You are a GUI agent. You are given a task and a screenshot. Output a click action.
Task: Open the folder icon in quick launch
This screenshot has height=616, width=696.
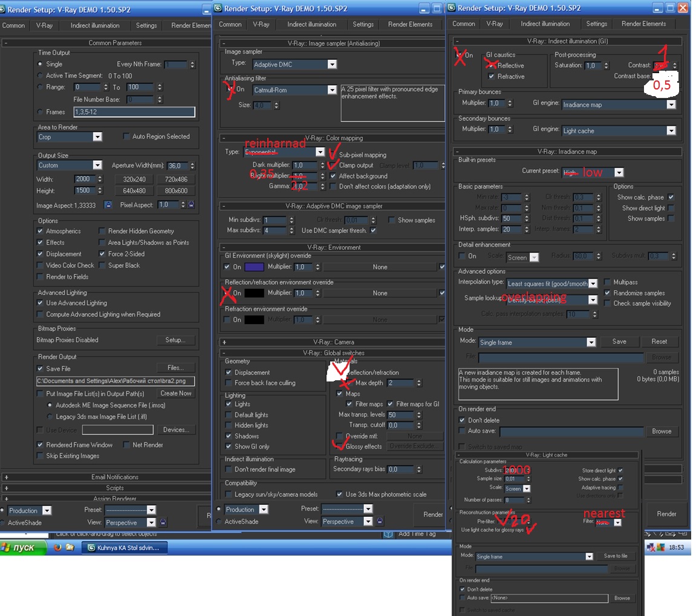[70, 548]
